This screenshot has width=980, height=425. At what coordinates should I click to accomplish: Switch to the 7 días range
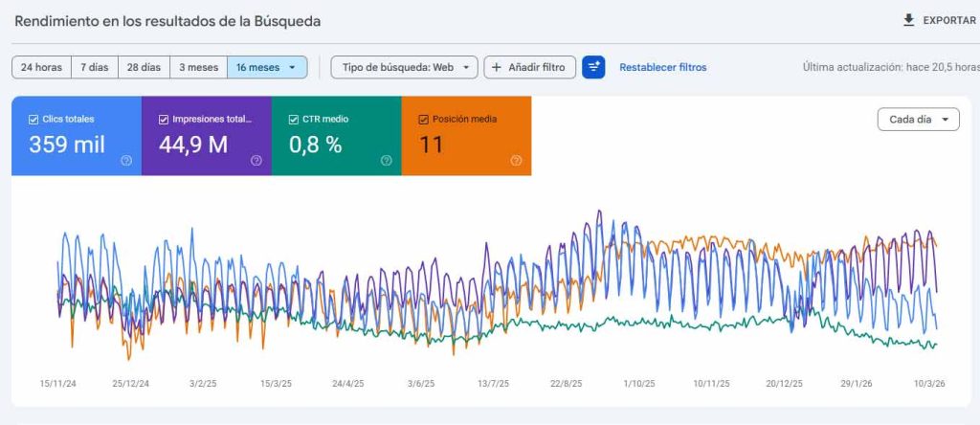(x=94, y=67)
